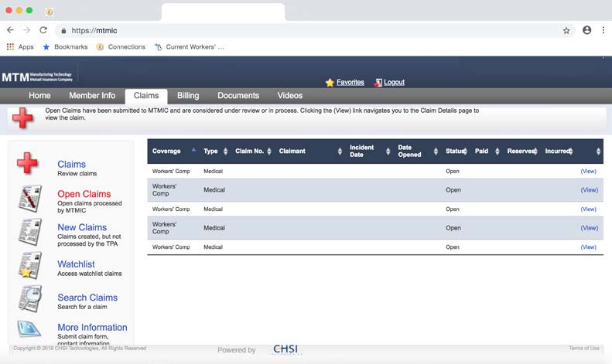Click the browser tab favicon
This screenshot has width=612, height=364.
[49, 12]
